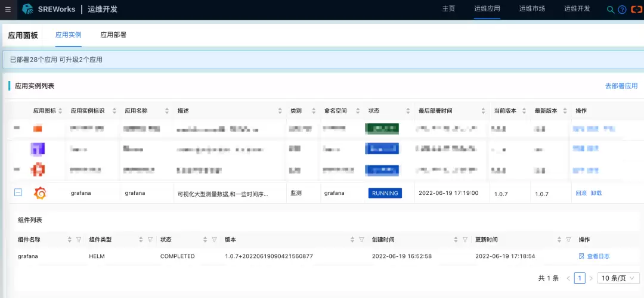Open filter funnel for 组件类型
Screen dimensions: 644x298
point(150,240)
